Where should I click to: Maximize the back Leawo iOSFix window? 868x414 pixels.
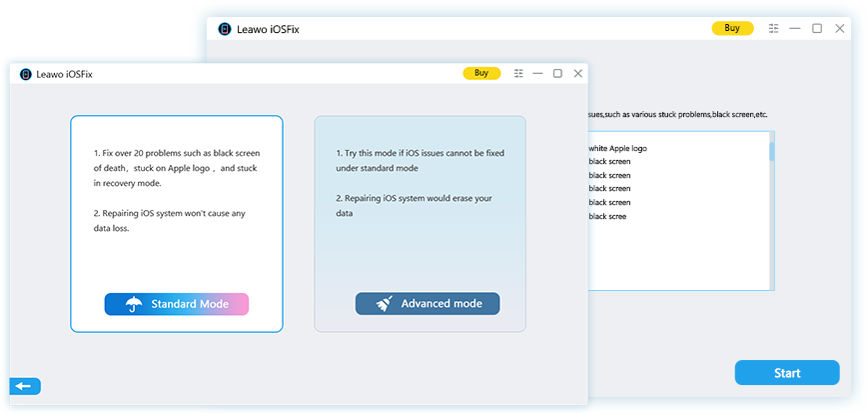click(817, 28)
